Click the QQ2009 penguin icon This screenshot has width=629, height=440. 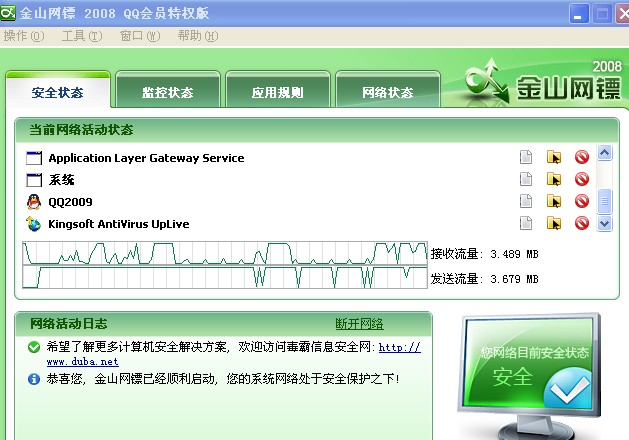pos(34,202)
